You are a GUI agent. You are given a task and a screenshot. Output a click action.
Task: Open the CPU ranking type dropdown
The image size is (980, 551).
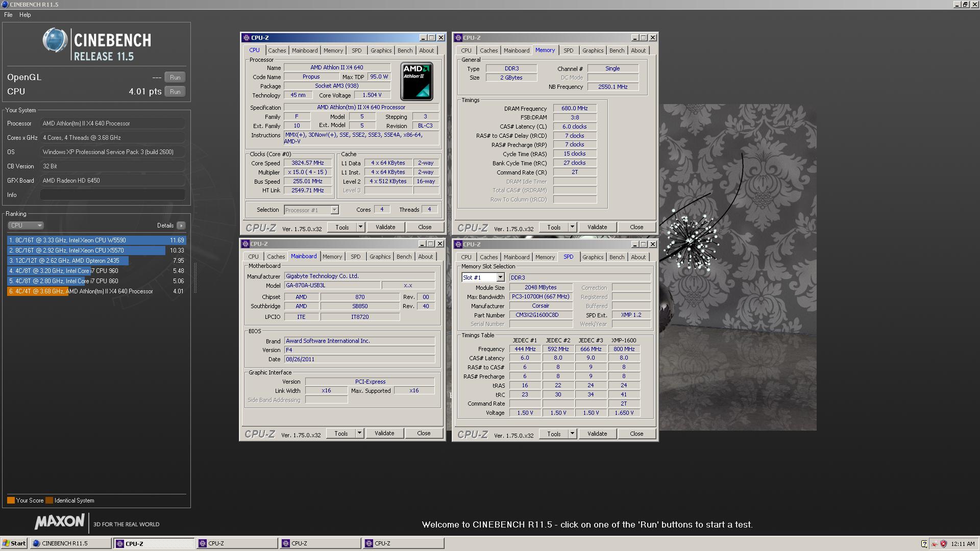(26, 226)
